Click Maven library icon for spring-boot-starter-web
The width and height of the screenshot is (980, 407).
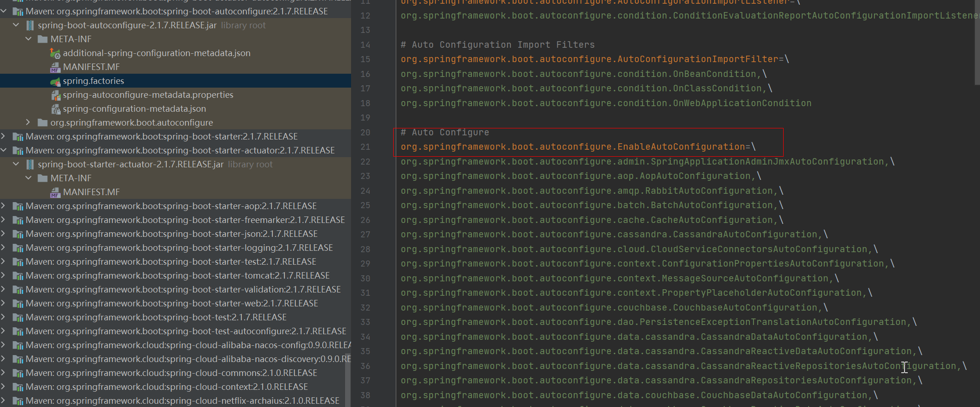tap(18, 304)
